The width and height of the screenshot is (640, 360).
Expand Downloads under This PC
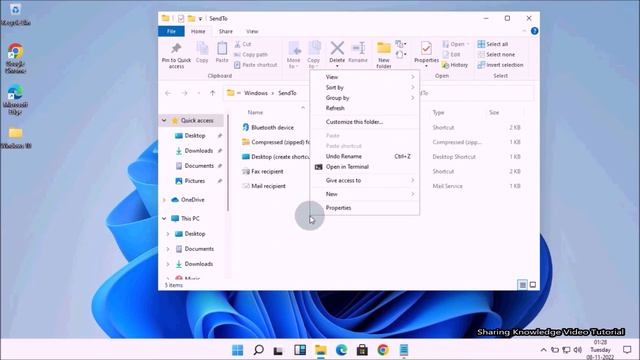[x=168, y=264]
